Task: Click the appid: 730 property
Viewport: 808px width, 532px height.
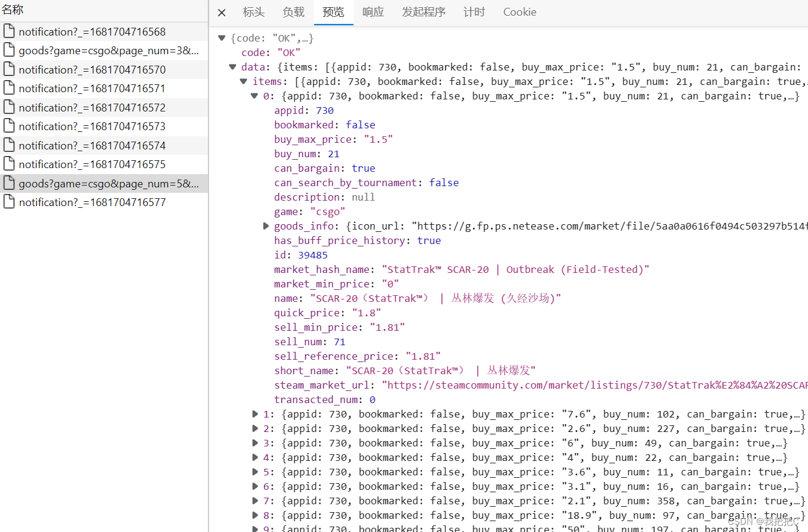Action: (x=304, y=110)
